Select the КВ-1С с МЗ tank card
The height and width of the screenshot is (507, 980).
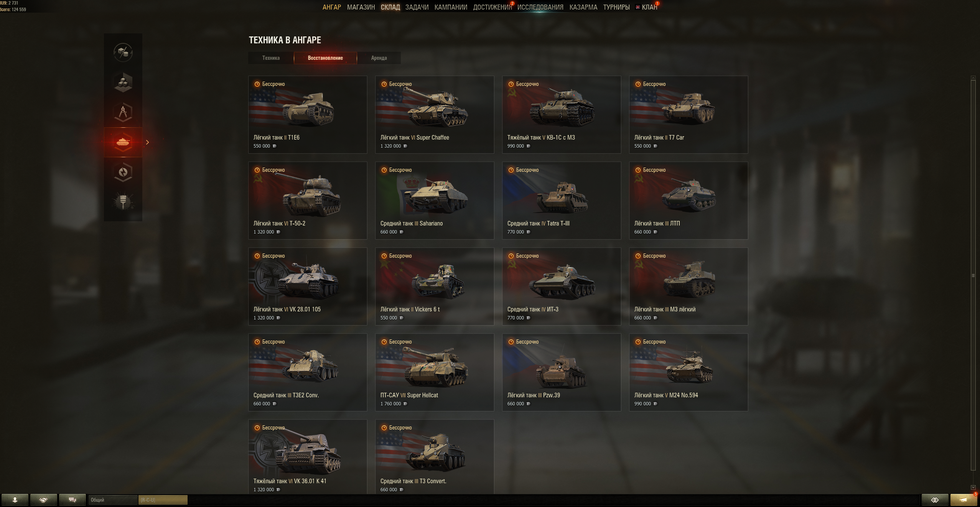[x=562, y=115]
